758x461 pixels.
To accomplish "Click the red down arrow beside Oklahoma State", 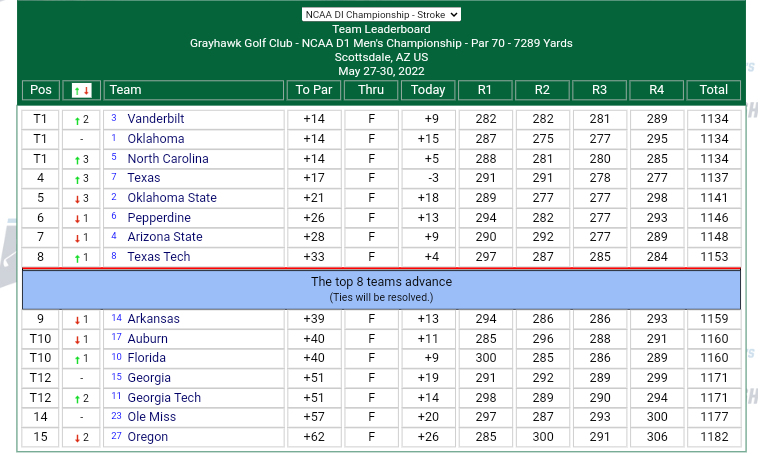I will coord(77,199).
